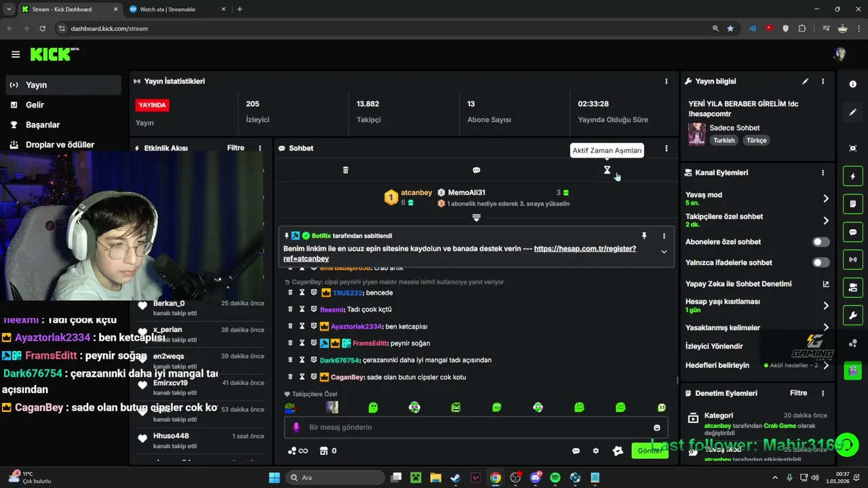This screenshot has height=488, width=868.
Task: Click timeout hourglass next to fleexmi message
Action: (x=302, y=309)
